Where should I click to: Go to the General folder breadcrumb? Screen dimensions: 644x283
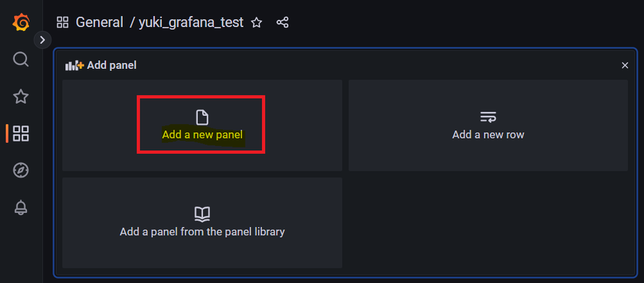(x=99, y=23)
